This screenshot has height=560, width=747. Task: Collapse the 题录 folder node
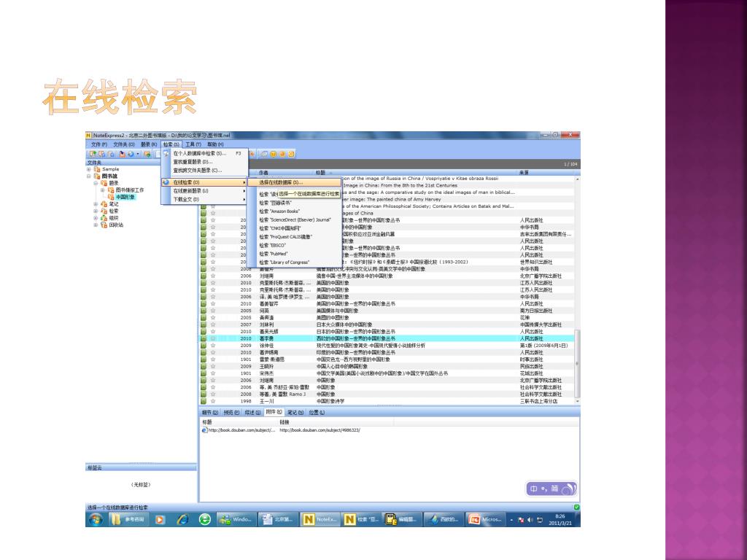(x=96, y=183)
